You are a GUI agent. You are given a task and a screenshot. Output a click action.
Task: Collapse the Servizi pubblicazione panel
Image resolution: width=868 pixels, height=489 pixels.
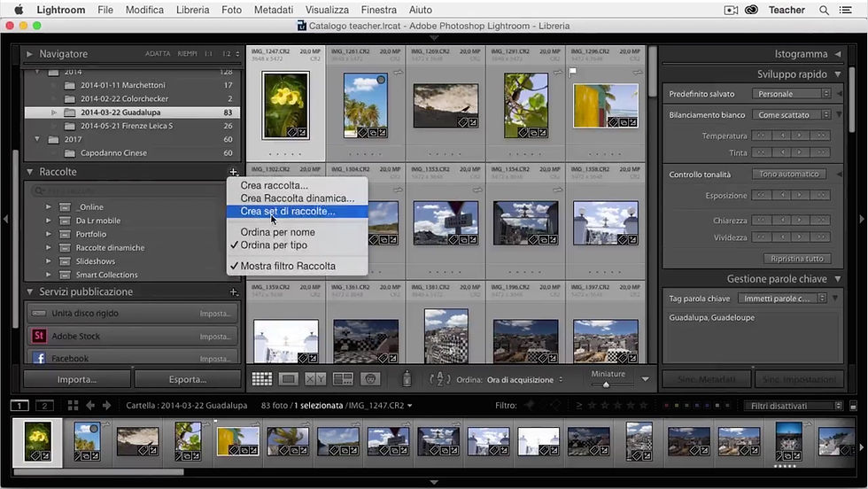click(x=30, y=291)
